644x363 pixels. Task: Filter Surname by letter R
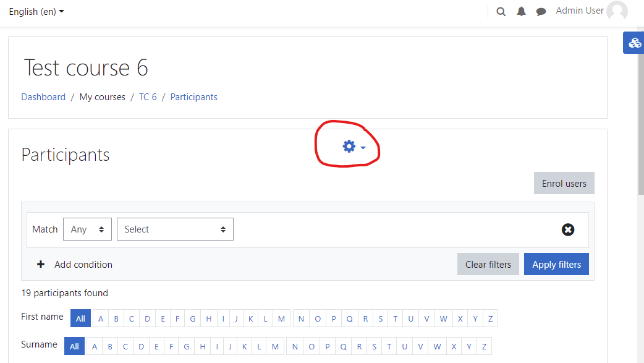[x=359, y=346]
